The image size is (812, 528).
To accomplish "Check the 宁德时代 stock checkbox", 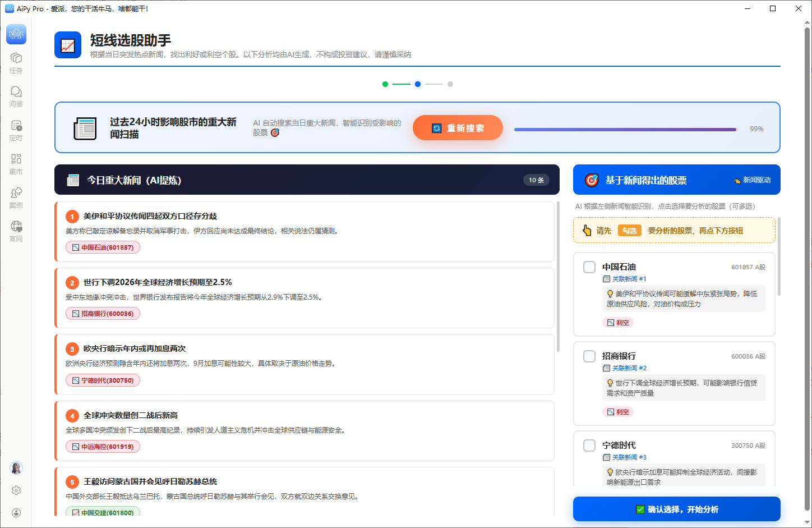I will click(589, 446).
